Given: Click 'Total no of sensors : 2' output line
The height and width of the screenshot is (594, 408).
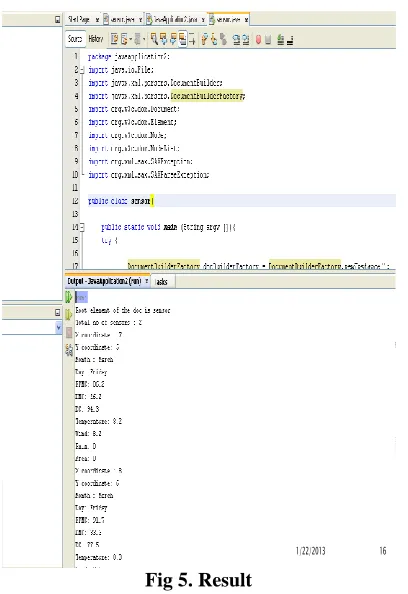Looking at the screenshot, I should click(108, 323).
